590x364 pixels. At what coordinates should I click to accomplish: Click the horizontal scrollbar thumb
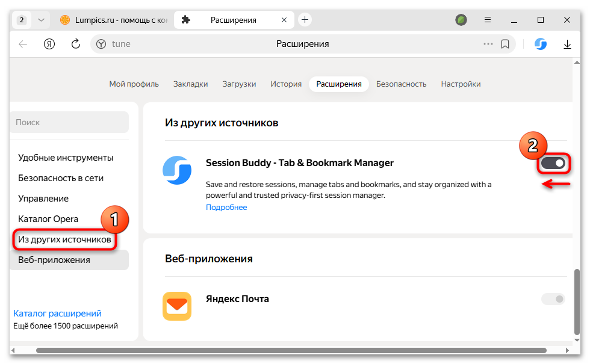click(x=291, y=350)
